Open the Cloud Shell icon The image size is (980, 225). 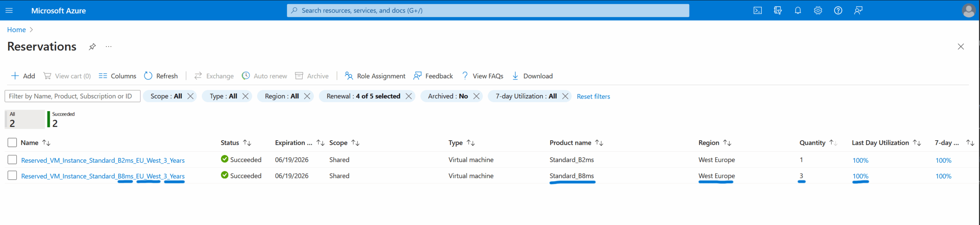758,11
